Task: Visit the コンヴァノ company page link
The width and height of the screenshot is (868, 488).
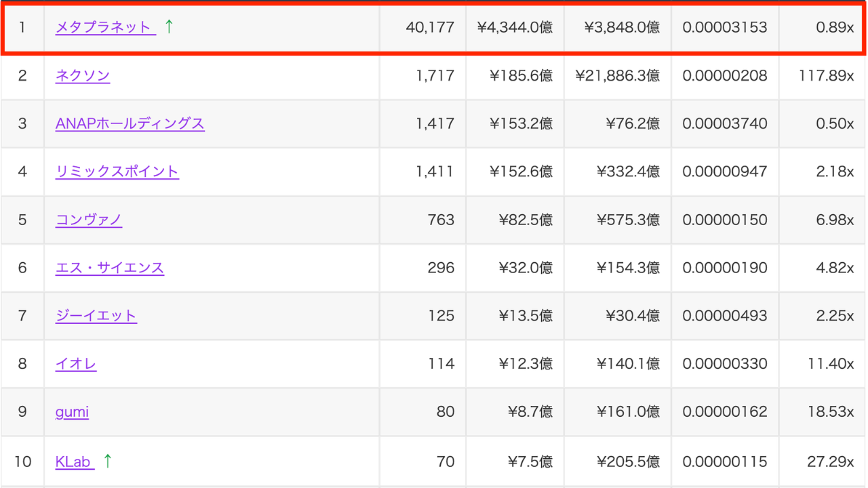Action: click(89, 220)
